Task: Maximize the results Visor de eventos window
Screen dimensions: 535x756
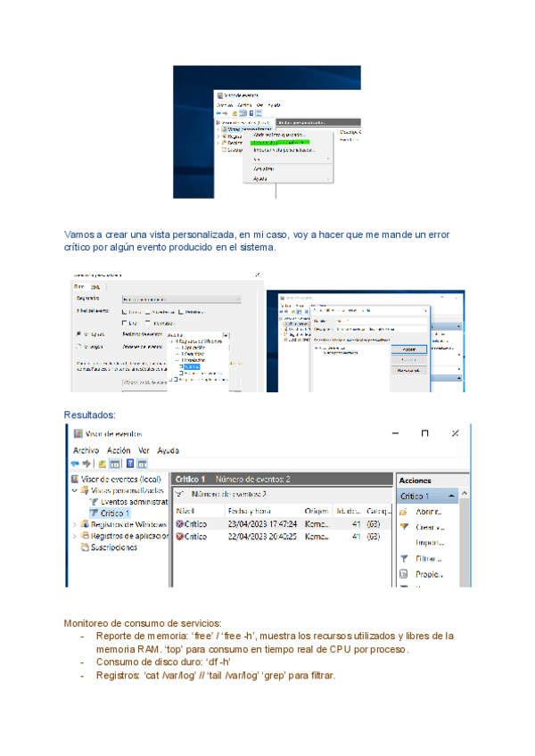Action: (424, 433)
